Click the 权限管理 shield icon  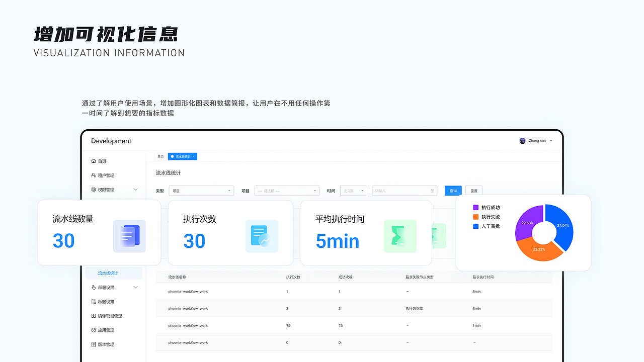click(94, 190)
